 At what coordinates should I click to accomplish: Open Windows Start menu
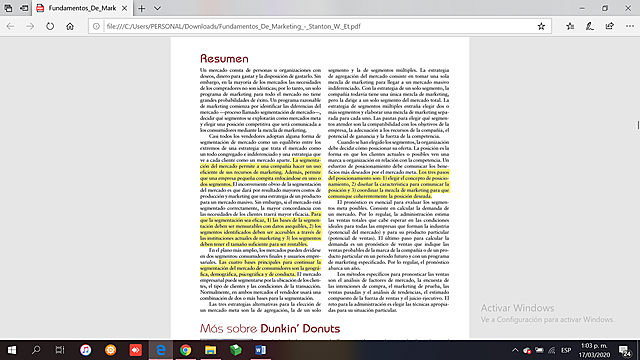coord(12,350)
